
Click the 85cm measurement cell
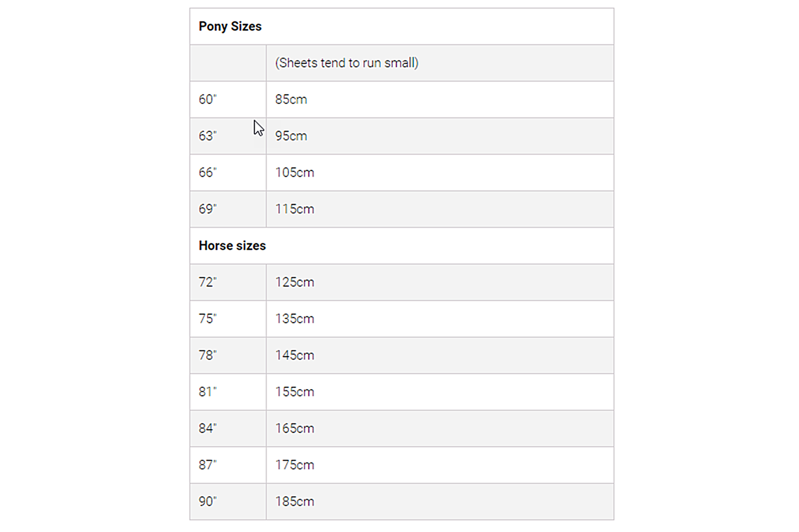click(291, 100)
